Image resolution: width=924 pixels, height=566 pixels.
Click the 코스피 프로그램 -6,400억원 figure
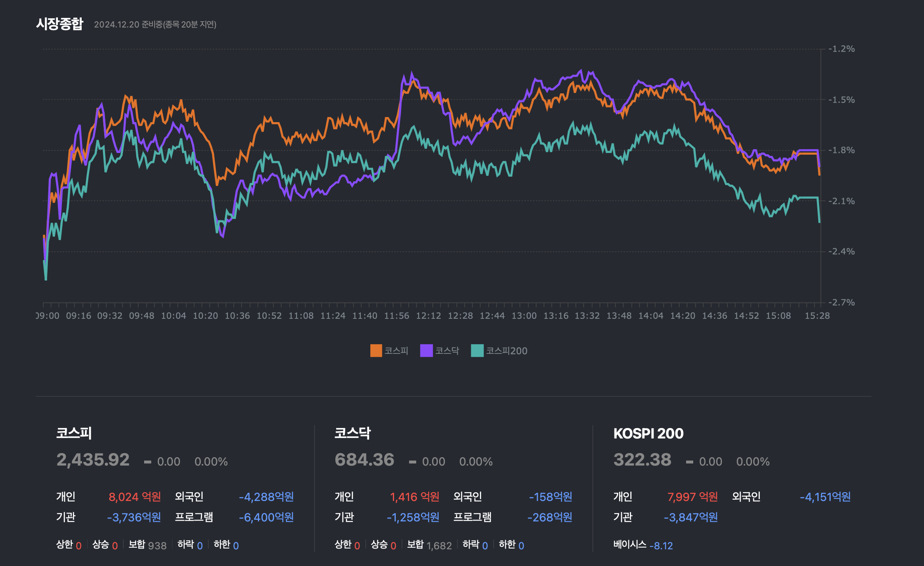pos(266,517)
